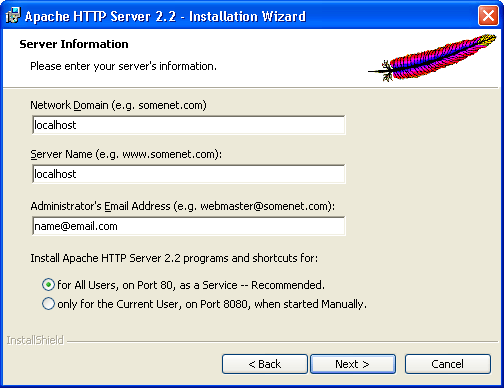The height and width of the screenshot is (388, 504).
Task: Cancel the Apache installation
Action: (448, 364)
